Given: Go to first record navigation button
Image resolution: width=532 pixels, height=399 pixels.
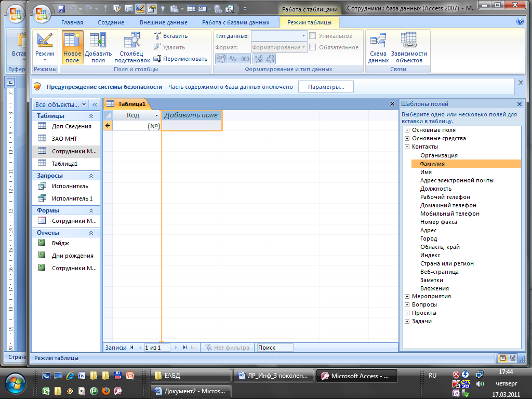Looking at the screenshot, I should pyautogui.click(x=131, y=348).
